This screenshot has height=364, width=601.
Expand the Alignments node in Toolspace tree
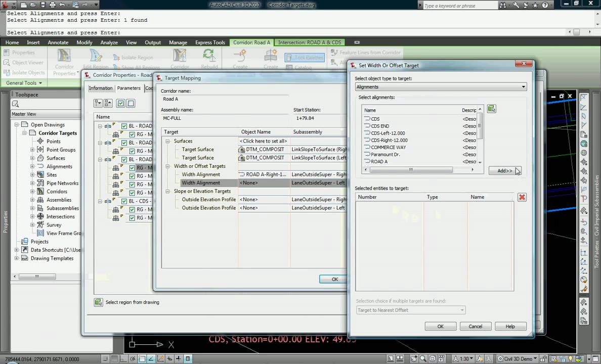[x=32, y=166]
